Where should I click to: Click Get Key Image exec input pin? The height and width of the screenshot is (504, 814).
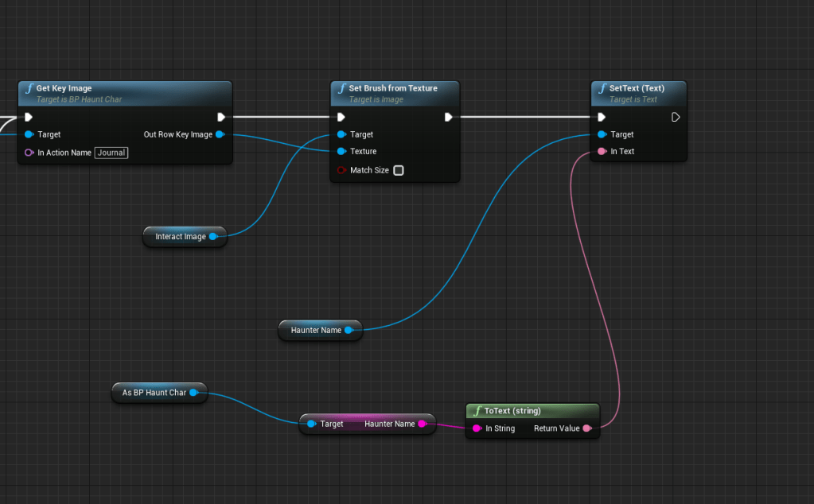click(29, 117)
